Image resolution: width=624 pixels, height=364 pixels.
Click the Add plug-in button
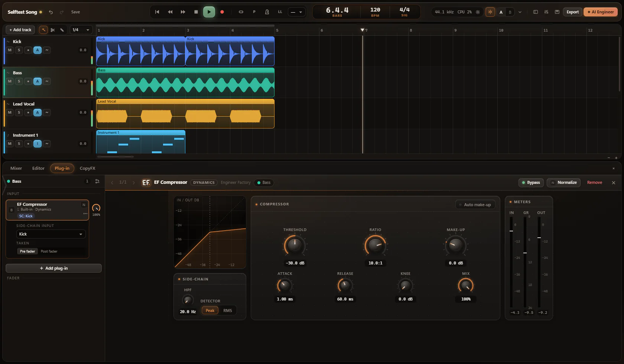point(53,268)
